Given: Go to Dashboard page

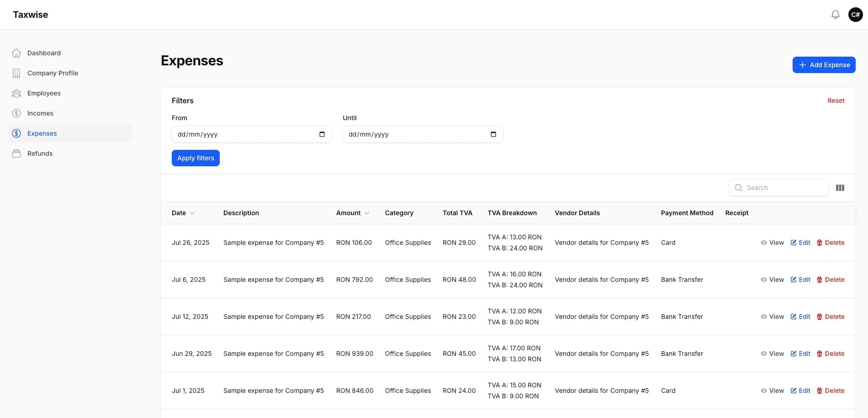Looking at the screenshot, I should pos(69,53).
